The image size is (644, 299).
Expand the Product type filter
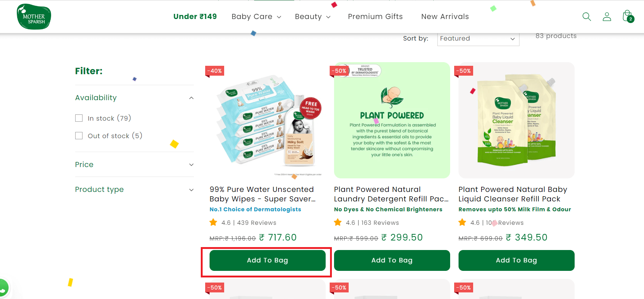191,190
